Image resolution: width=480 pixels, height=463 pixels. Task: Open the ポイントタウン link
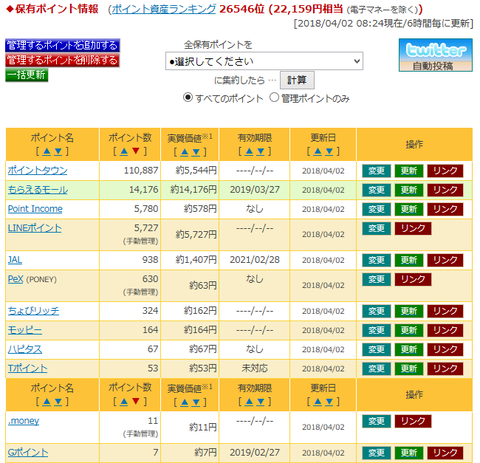tap(38, 170)
